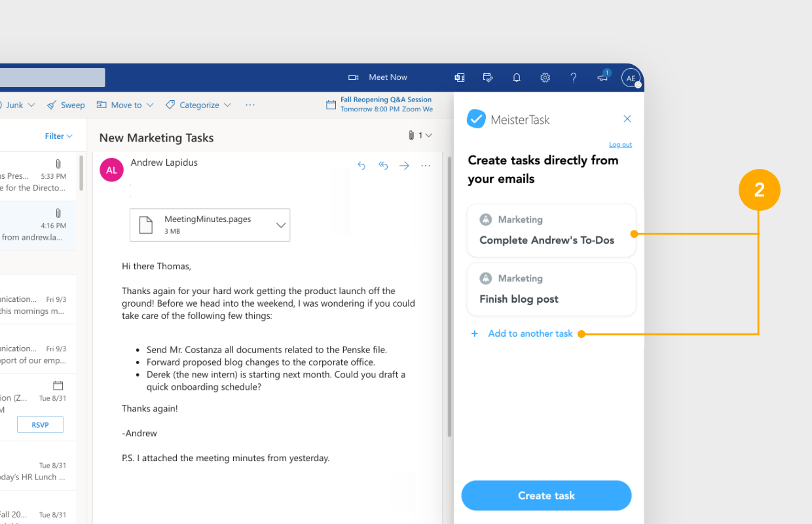This screenshot has height=524, width=812.
Task: Click the New Marketing Tasks subject heading
Action: pyautogui.click(x=157, y=138)
